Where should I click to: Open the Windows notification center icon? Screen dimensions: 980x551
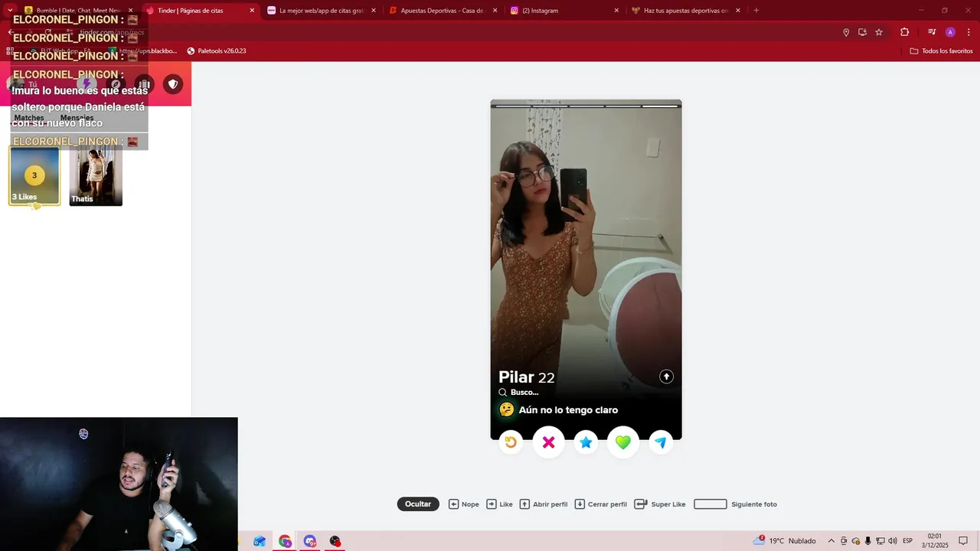(x=964, y=541)
